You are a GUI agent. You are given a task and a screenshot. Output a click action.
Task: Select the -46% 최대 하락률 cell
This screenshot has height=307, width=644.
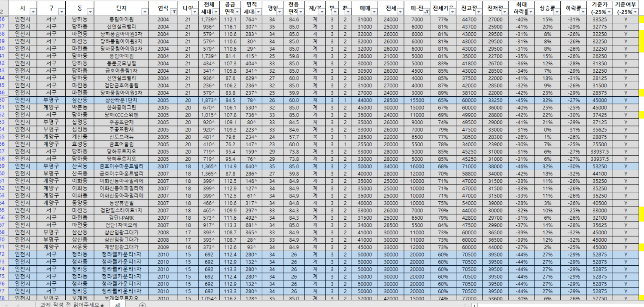(521, 166)
